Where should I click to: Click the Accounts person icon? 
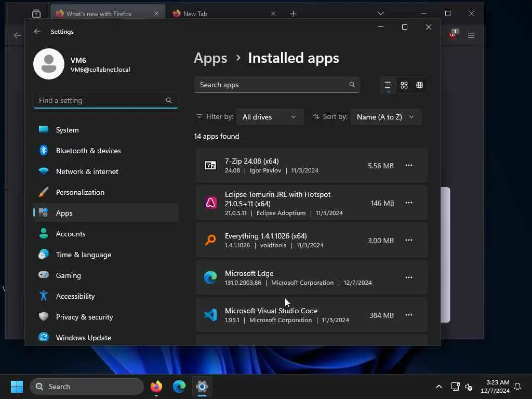point(44,233)
